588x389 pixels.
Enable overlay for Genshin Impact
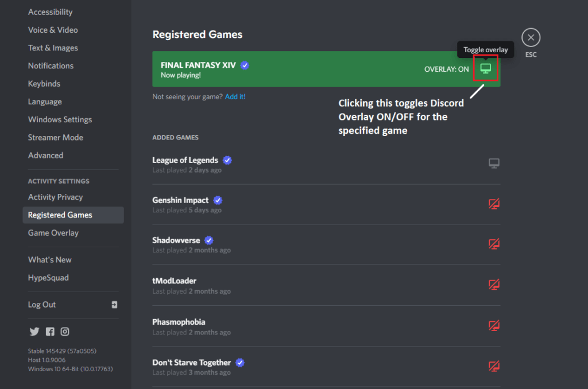click(494, 204)
